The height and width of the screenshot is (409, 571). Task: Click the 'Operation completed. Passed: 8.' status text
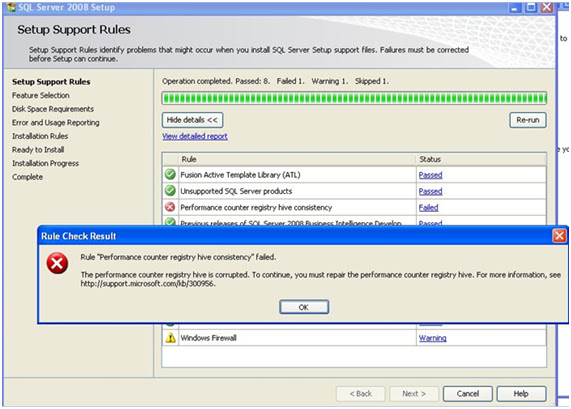[216, 81]
